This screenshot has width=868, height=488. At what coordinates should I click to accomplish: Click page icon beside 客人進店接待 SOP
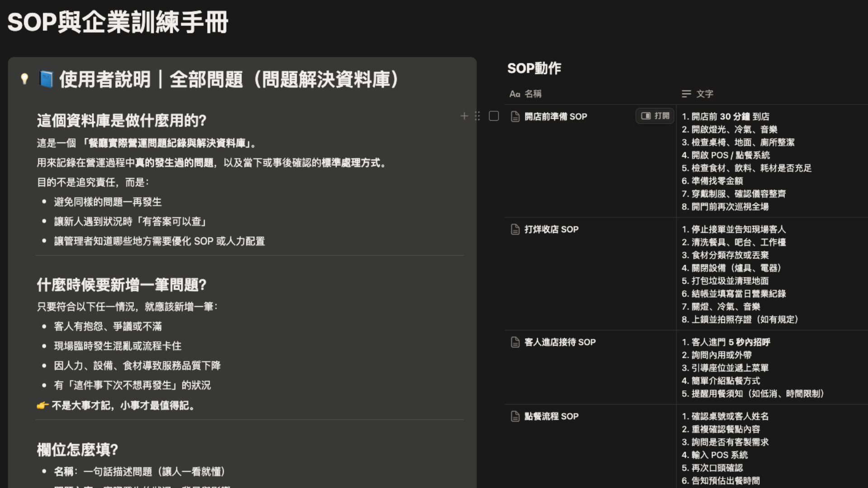point(515,343)
